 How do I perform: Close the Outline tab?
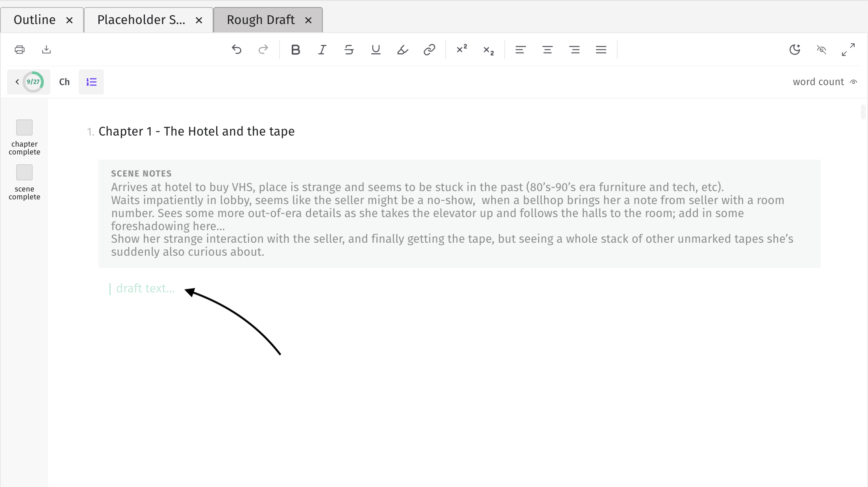(x=69, y=20)
